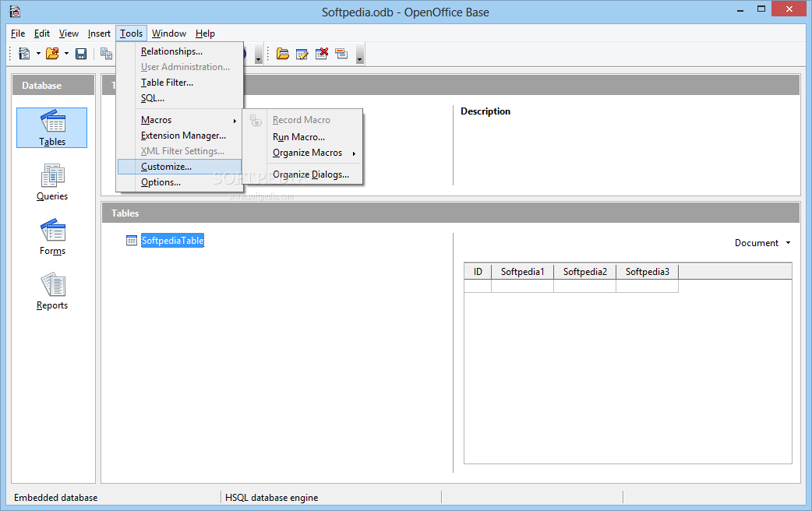Expand the Open file dropdown arrow

point(66,53)
